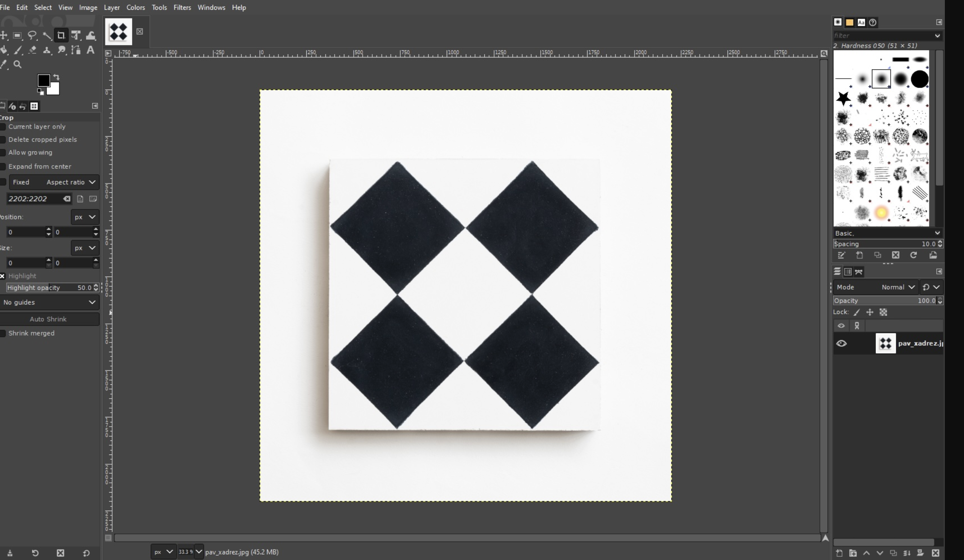Select the Text tool
This screenshot has width=964, height=560.
(x=90, y=50)
